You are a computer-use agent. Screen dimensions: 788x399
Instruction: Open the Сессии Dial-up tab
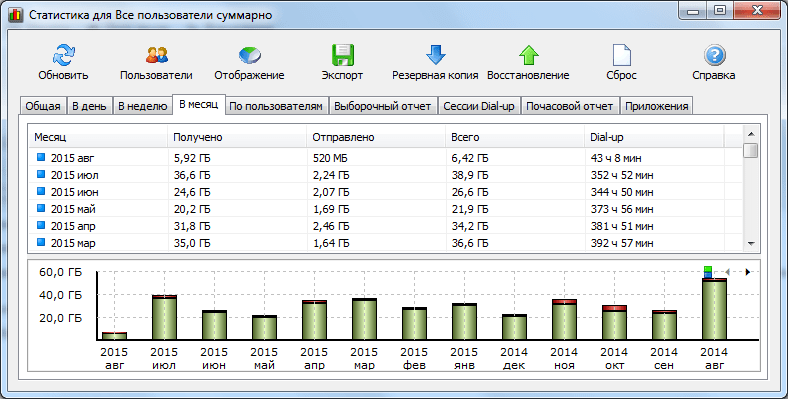tap(479, 107)
